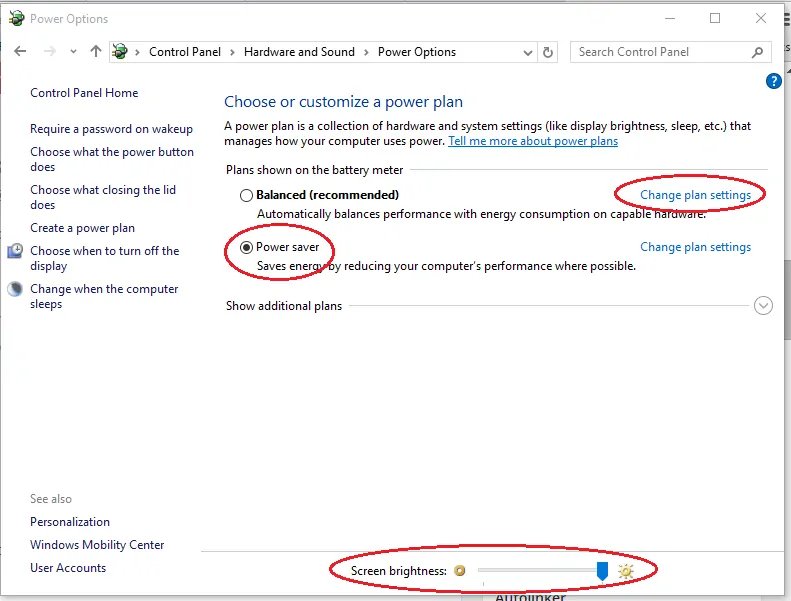Viewport: 791px width, 601px height.
Task: Click the Power Options icon in address bar
Action: point(120,51)
